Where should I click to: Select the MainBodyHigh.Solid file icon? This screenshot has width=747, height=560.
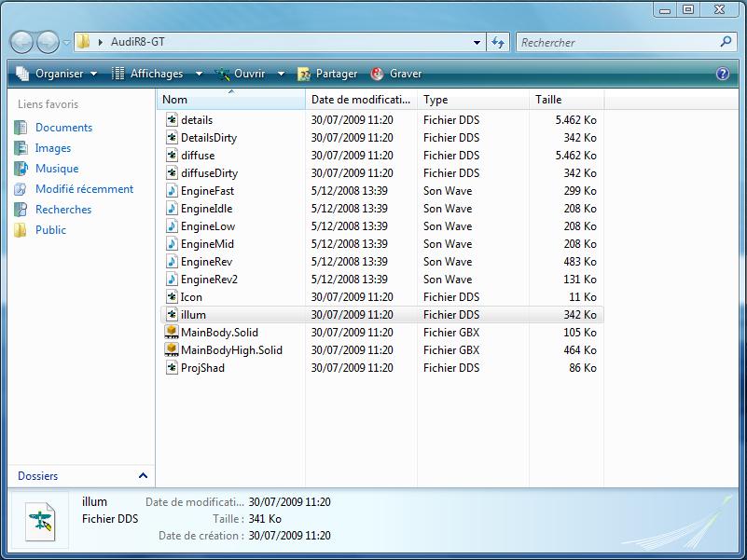172,350
